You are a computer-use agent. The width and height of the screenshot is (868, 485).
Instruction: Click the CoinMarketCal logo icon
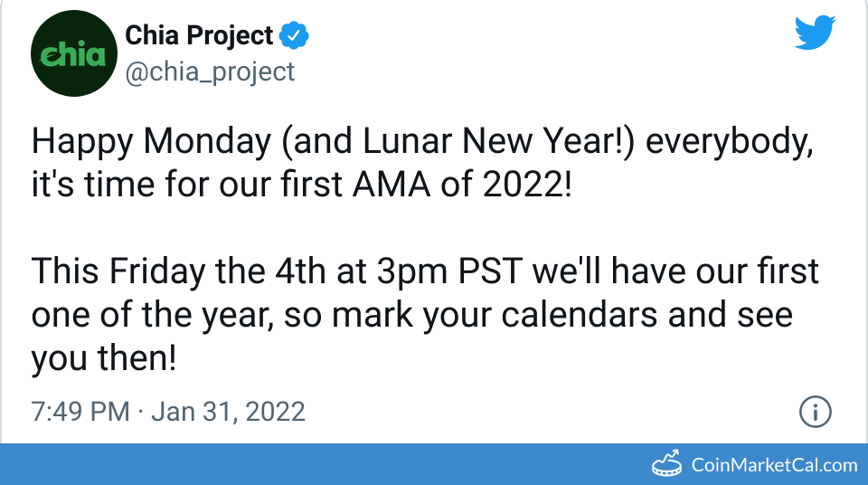coord(668,464)
